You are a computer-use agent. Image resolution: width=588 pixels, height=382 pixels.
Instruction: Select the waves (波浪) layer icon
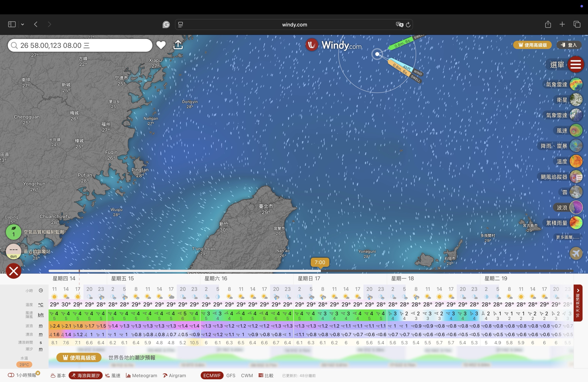click(x=576, y=208)
